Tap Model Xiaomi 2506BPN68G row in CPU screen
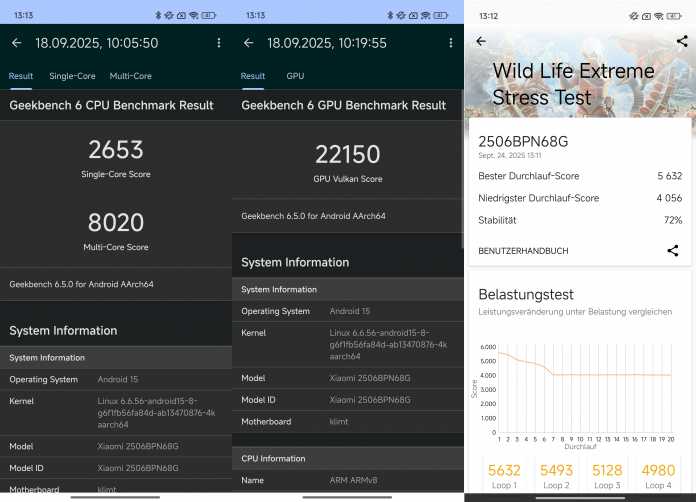This screenshot has height=502, width=696. [116, 446]
